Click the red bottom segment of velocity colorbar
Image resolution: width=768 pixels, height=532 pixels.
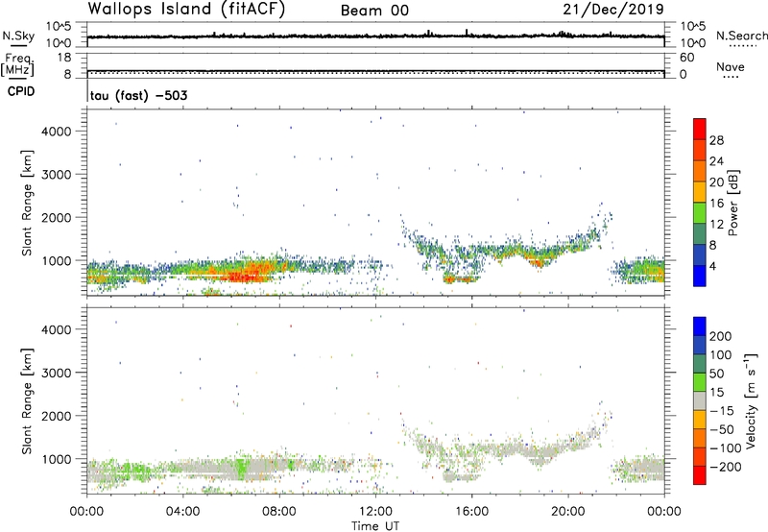(700, 475)
